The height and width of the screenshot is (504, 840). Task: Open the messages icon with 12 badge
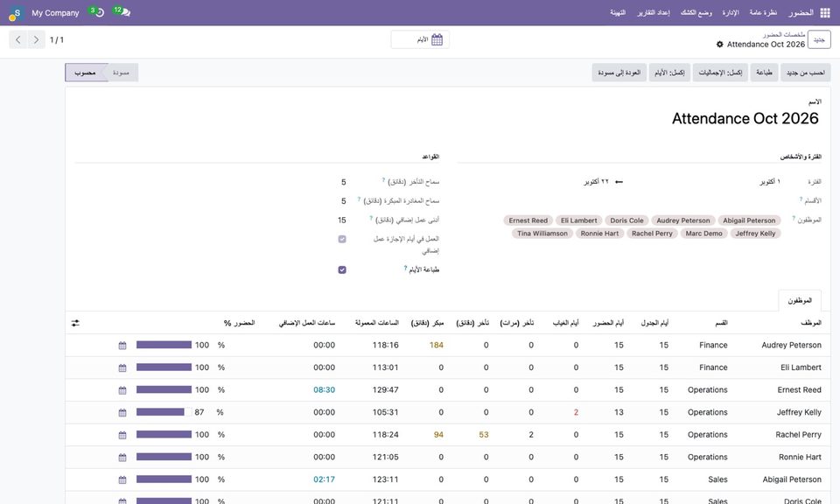click(122, 11)
